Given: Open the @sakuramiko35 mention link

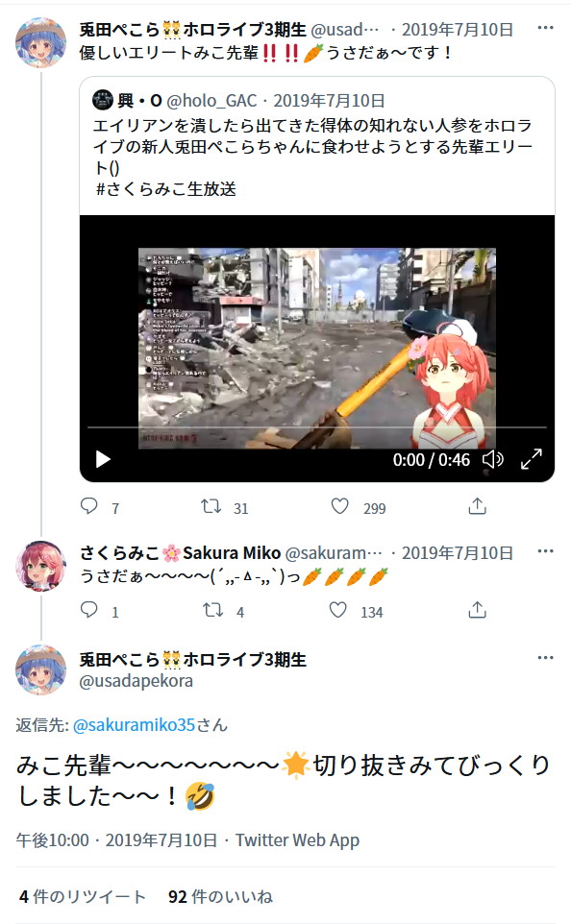Looking at the screenshot, I should (x=134, y=724).
